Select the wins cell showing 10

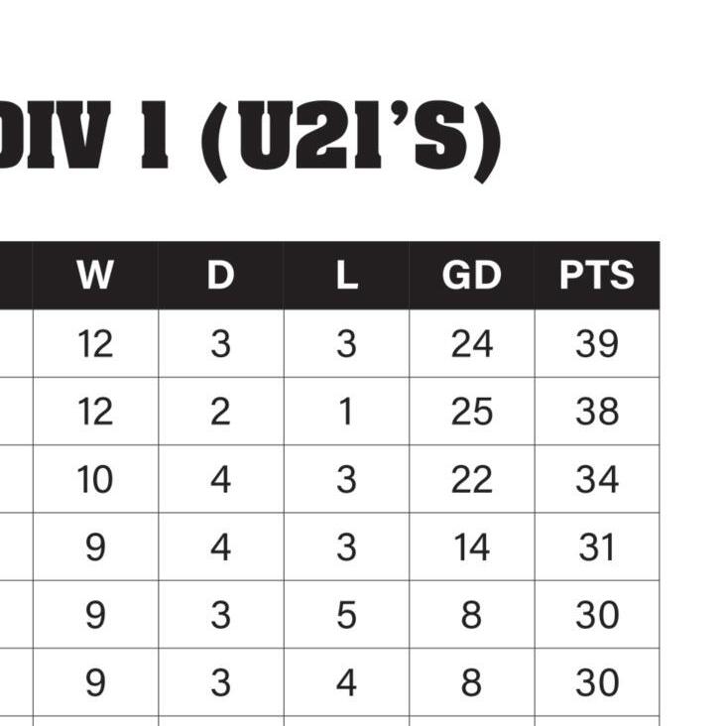coord(95,479)
